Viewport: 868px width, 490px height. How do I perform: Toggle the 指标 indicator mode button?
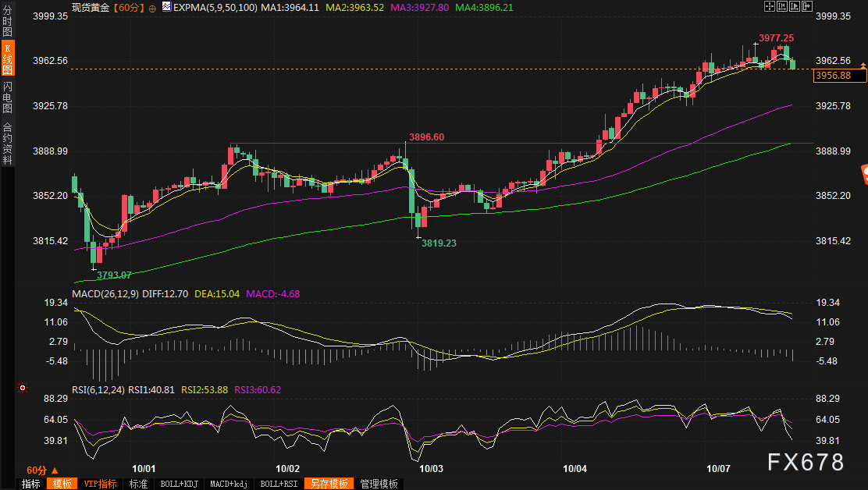[31, 484]
